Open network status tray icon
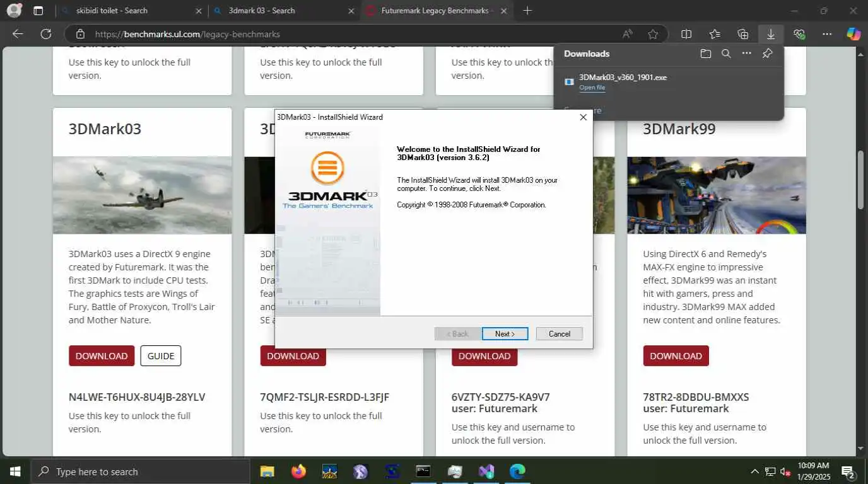Viewport: 868px width, 484px height. pos(770,471)
